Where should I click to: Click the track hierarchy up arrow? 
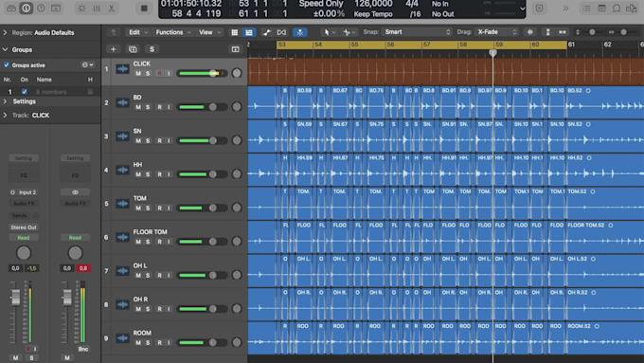point(113,32)
